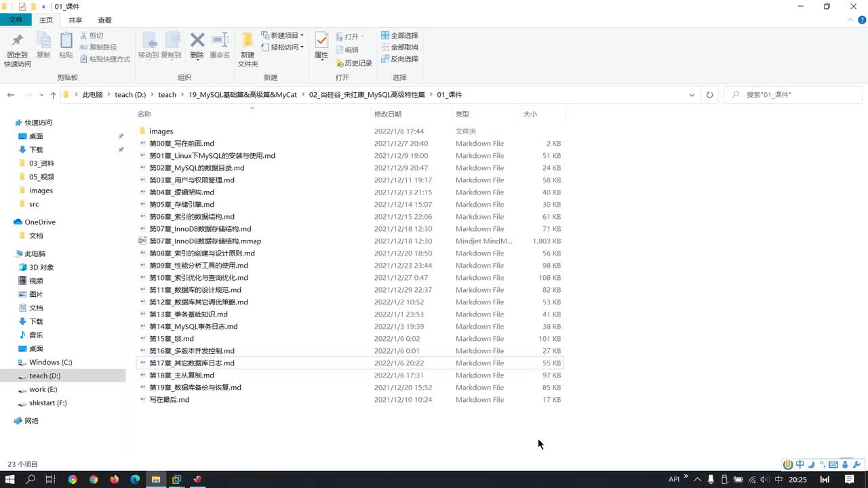Select 第15章_锁.md file

point(172,339)
